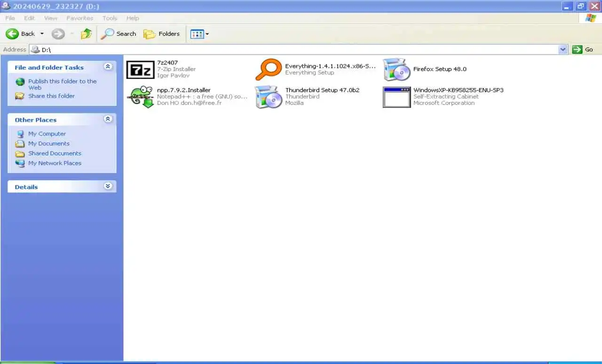Restore down the Explorer window
Viewport: 602px width, 364px height.
tap(581, 6)
